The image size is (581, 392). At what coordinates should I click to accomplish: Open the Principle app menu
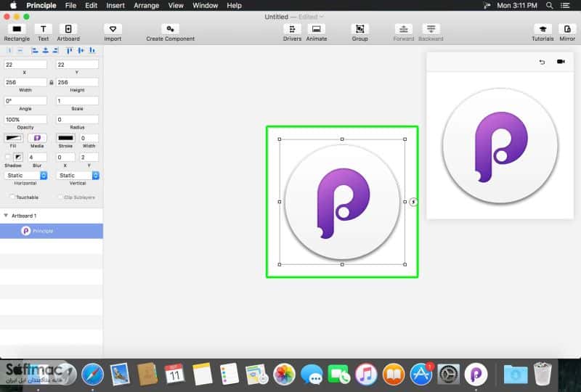(x=41, y=6)
